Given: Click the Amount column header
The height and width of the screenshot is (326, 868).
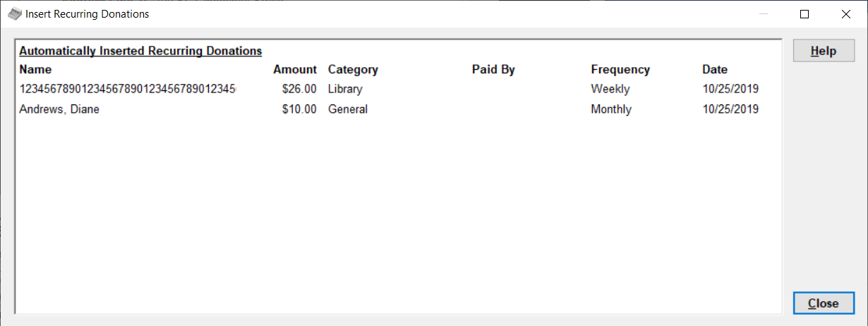Looking at the screenshot, I should pos(295,70).
